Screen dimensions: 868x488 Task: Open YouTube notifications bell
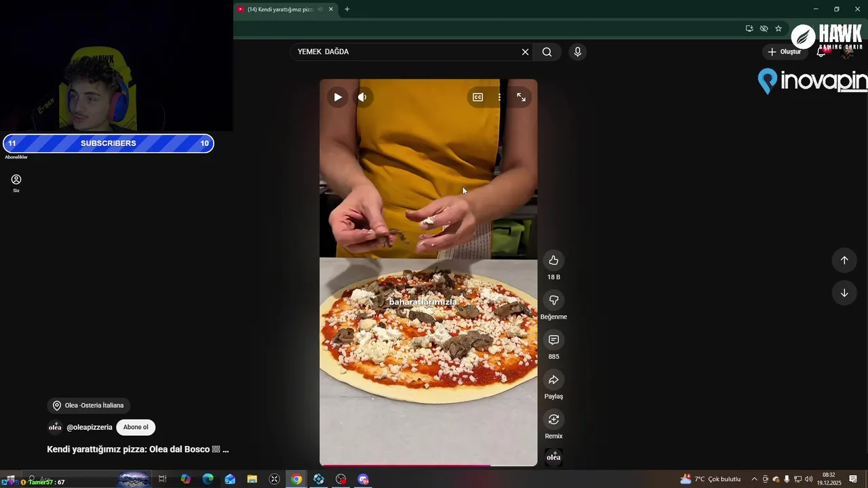tap(821, 52)
